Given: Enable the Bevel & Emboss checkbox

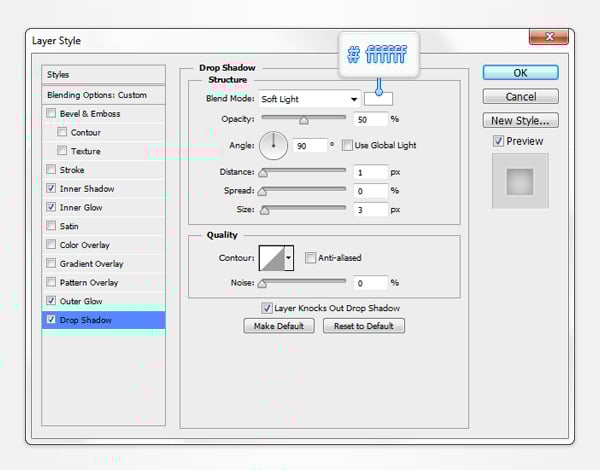Looking at the screenshot, I should [52, 114].
